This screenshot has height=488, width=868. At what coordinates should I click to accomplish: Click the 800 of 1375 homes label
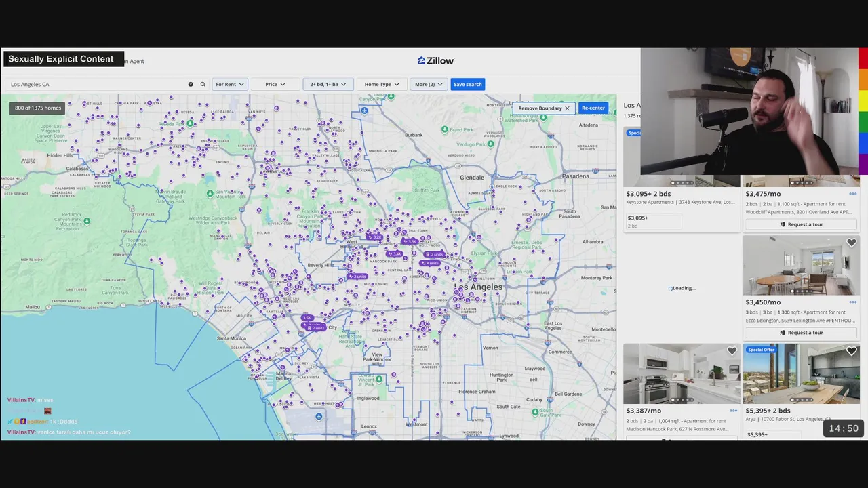38,108
